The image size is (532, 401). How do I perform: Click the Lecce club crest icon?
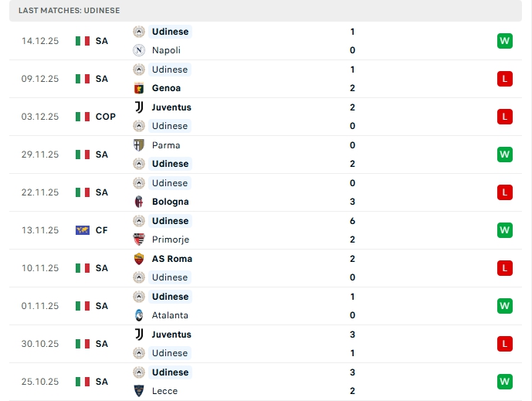(x=139, y=391)
